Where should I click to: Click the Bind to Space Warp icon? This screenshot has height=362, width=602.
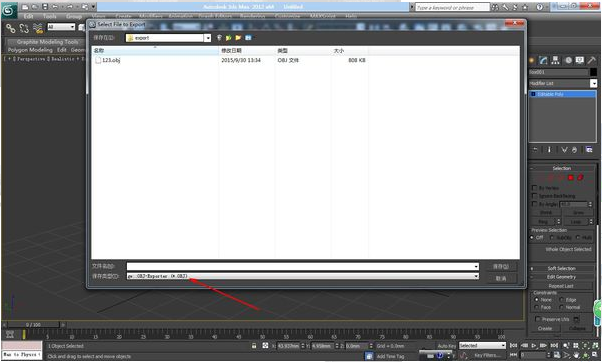38,28
